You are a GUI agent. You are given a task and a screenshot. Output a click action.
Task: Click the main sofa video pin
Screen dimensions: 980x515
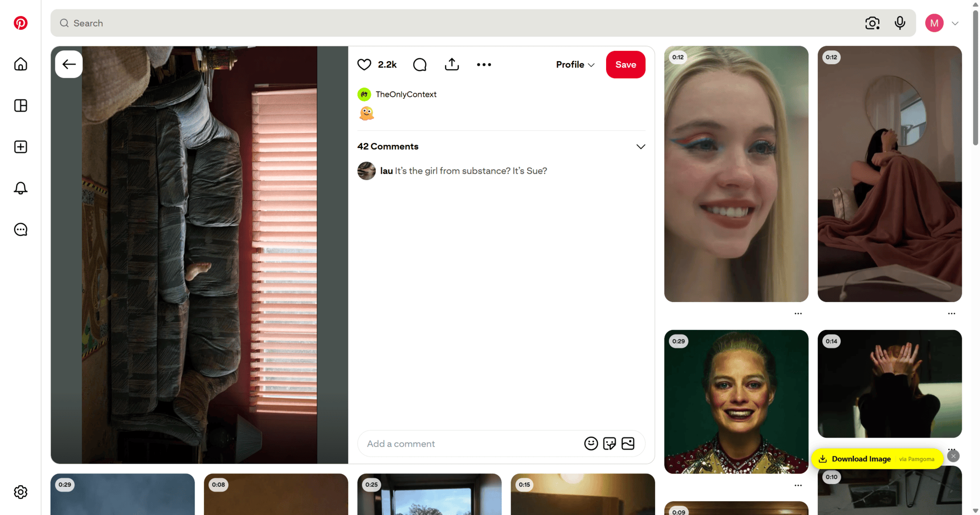click(x=199, y=255)
